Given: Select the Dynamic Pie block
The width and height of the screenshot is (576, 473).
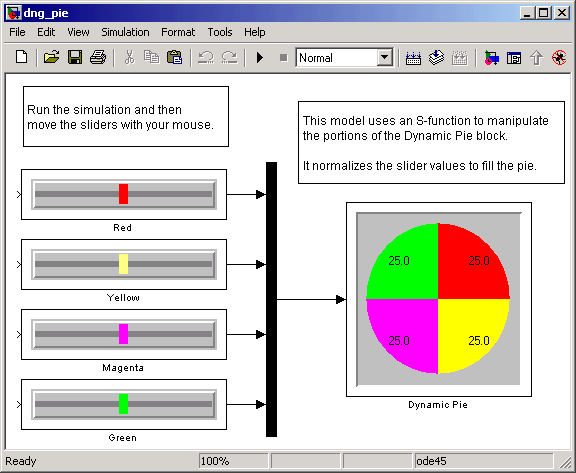Looking at the screenshot, I should click(x=439, y=299).
